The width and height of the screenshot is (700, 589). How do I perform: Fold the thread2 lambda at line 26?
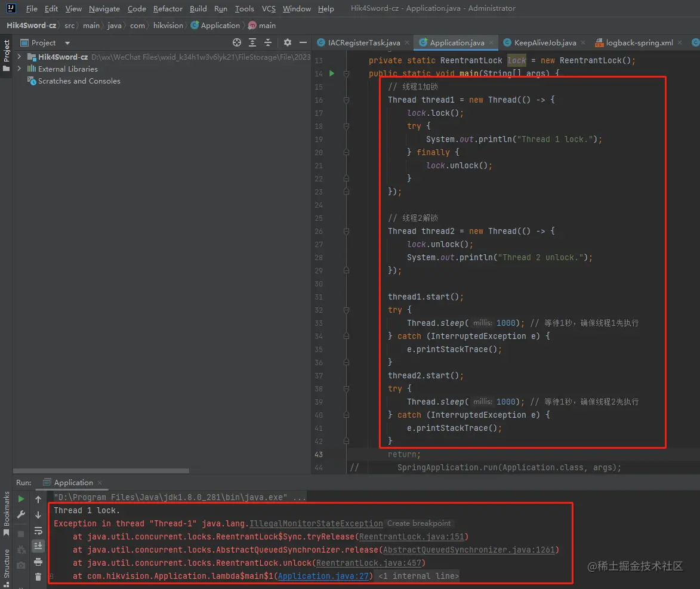[x=346, y=232]
